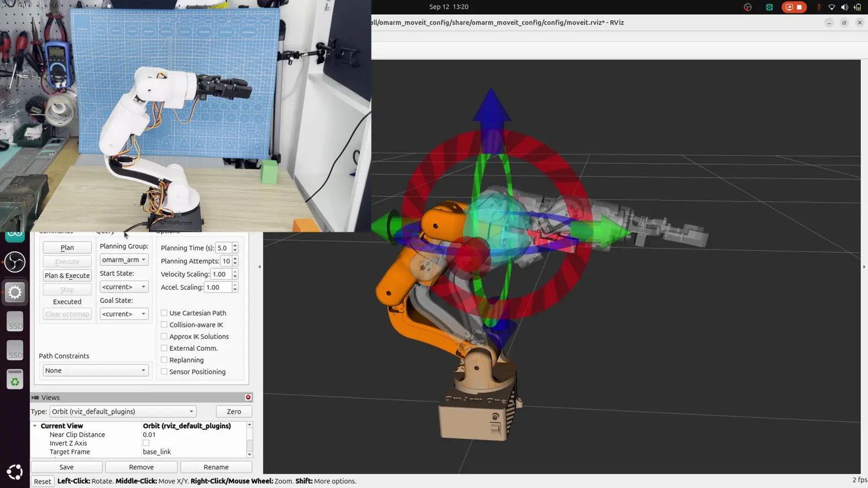Turn on External Comm. option
The height and width of the screenshot is (488, 868).
[164, 348]
